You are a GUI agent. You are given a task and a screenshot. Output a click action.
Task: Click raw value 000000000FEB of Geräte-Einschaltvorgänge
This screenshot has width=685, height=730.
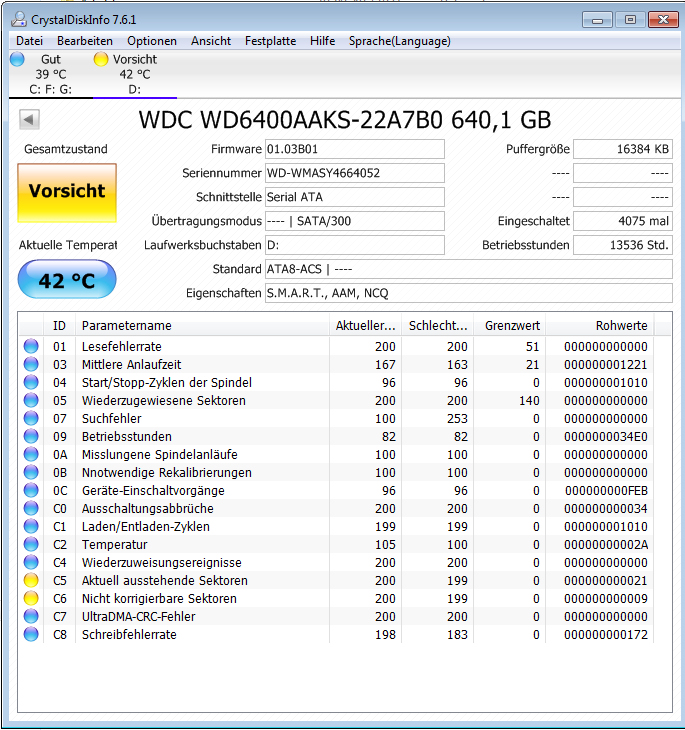606,491
